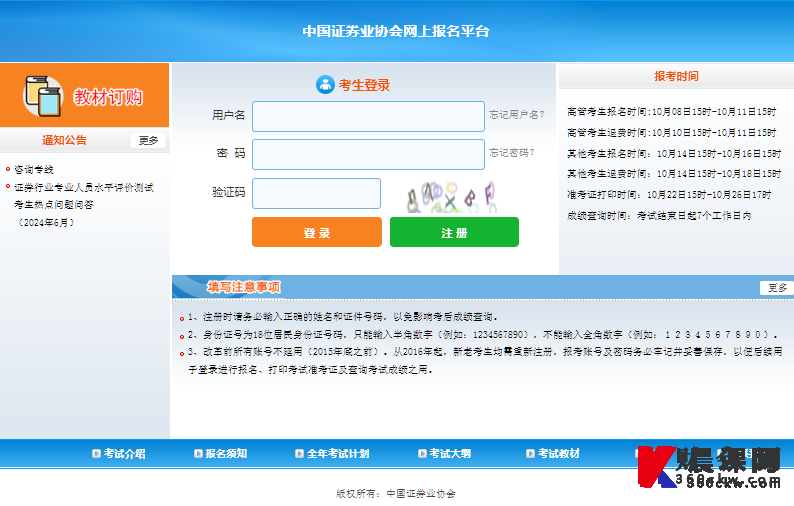
Task: Click the orange 登录 login button
Action: 317,232
